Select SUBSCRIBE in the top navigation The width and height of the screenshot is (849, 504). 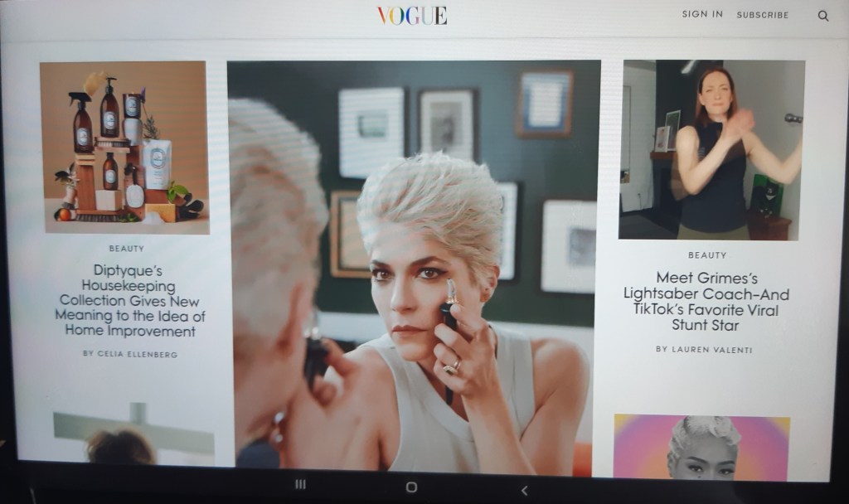click(x=763, y=15)
